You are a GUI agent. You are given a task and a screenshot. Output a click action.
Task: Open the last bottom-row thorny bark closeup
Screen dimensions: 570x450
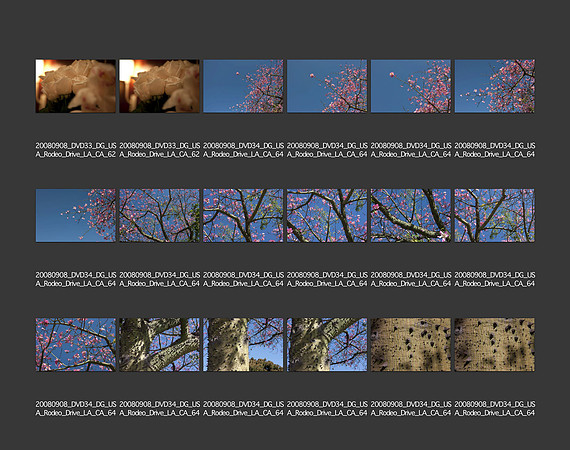495,345
